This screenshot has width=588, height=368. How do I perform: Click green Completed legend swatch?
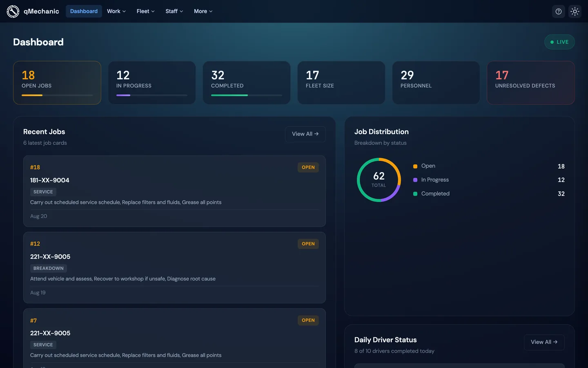pyautogui.click(x=415, y=194)
